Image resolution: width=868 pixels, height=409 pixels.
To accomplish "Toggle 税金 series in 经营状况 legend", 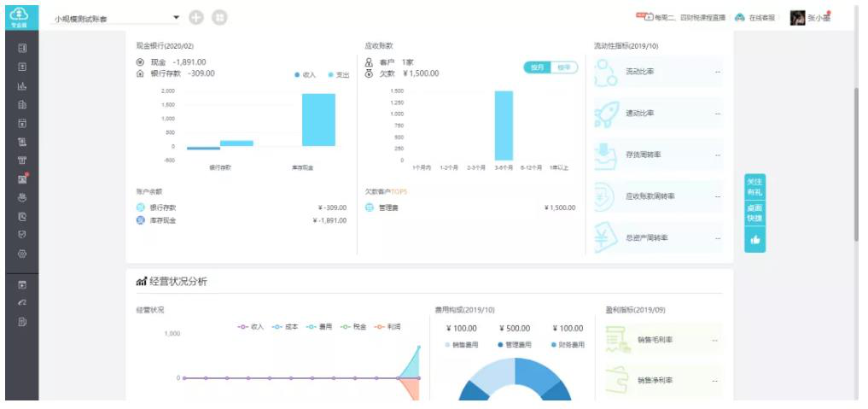I will 353,327.
